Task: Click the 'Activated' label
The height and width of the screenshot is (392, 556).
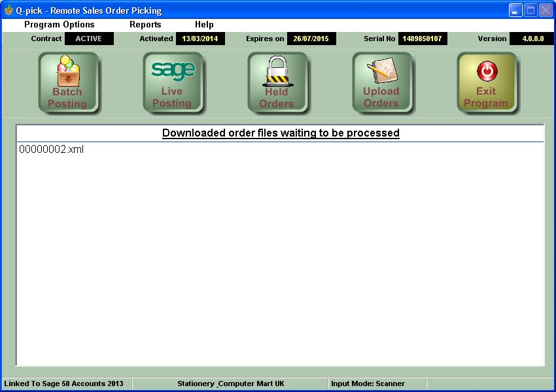Action: pos(156,39)
